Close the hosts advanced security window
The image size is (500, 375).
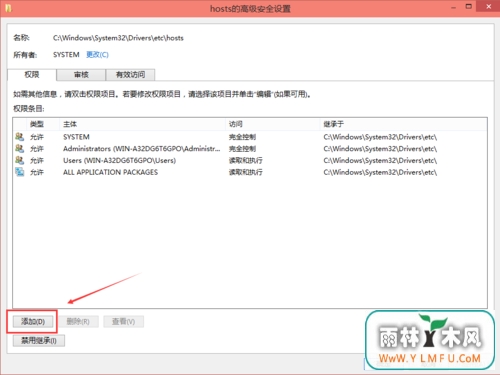tap(489, 7)
